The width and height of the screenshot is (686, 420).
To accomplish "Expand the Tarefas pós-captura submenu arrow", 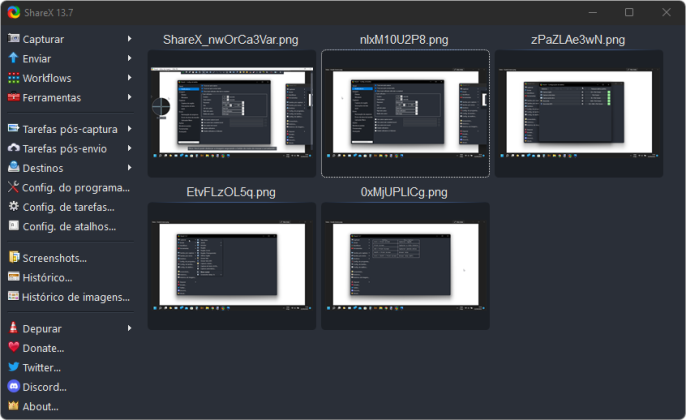I will tap(130, 129).
